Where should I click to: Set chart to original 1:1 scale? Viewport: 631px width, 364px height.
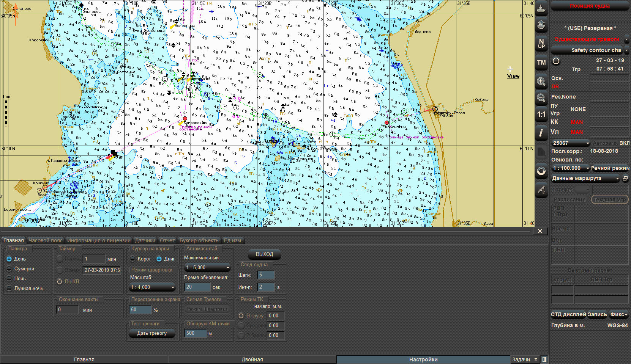coord(541,115)
